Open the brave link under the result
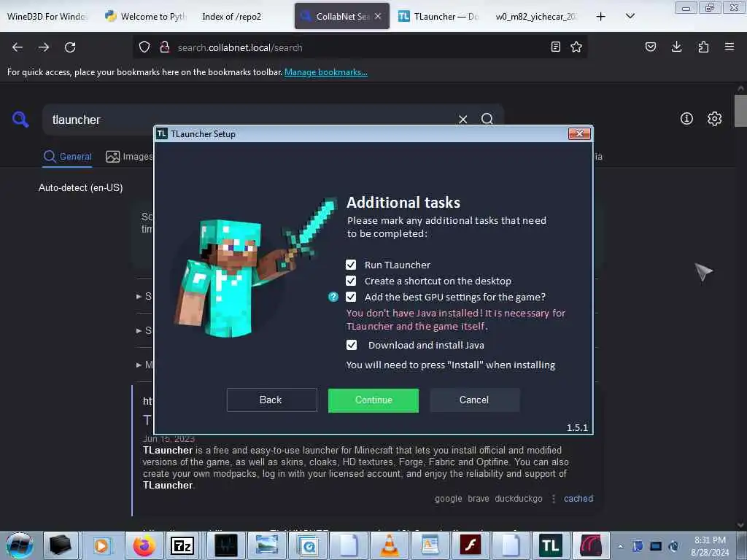 pos(479,499)
